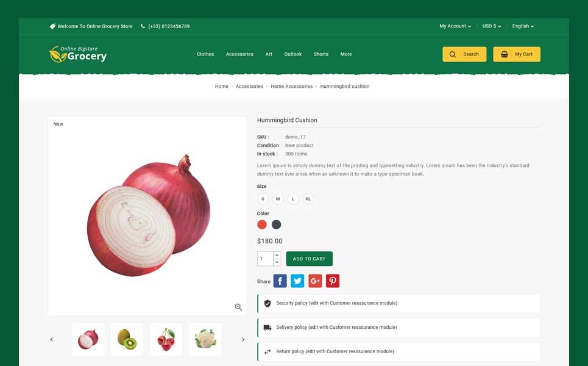Zoom product image with magnifier icon

238,307
